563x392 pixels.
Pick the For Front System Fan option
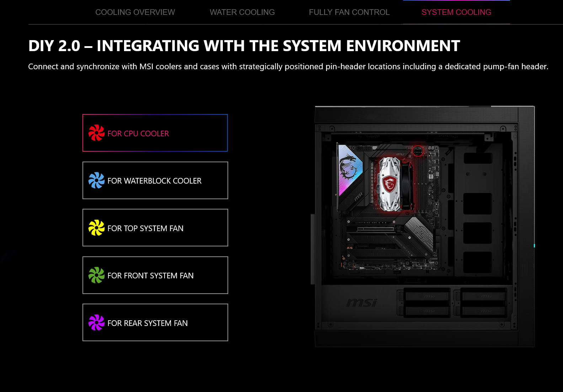(x=155, y=276)
